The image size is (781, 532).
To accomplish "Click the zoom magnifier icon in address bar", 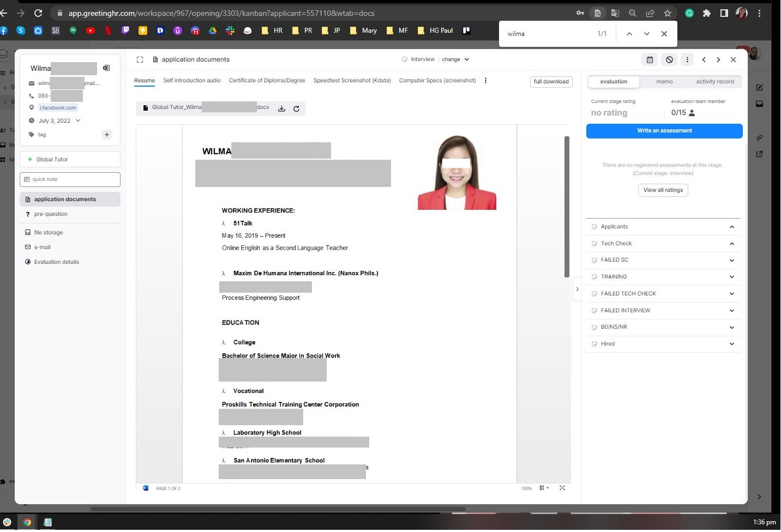I will (632, 13).
